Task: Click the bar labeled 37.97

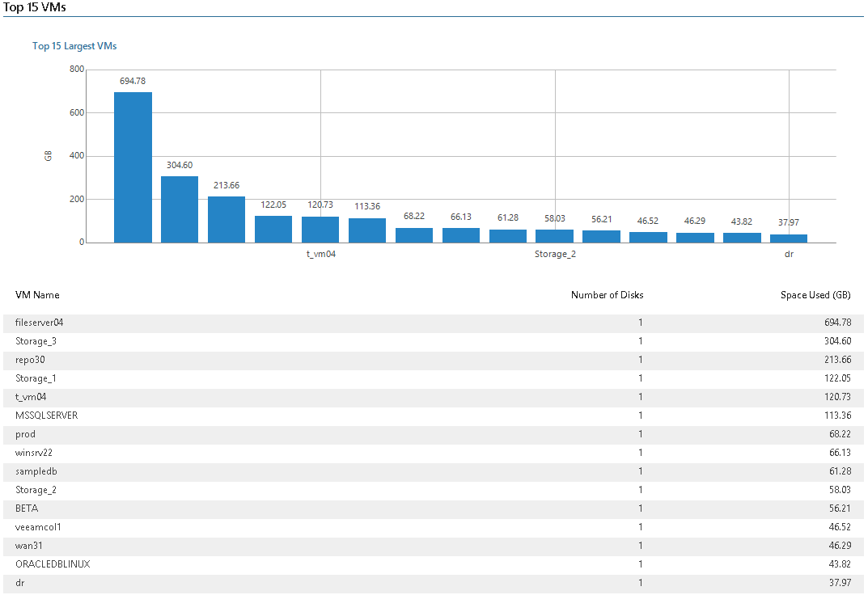Action: 789,238
